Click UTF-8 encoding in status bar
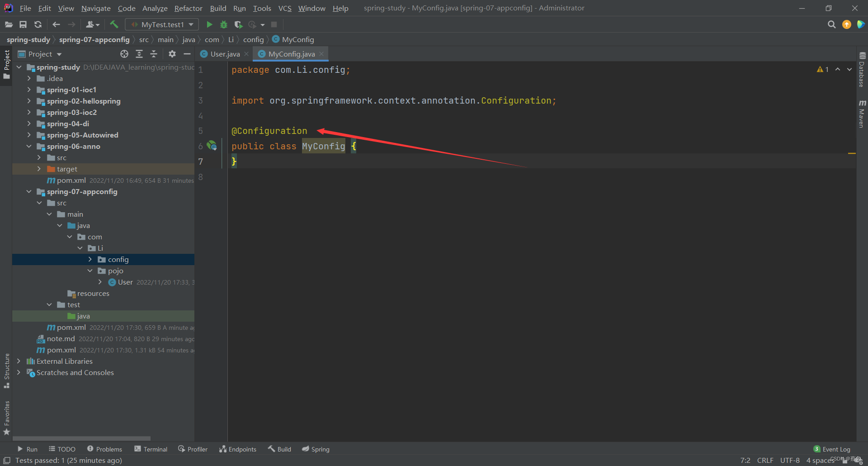Image resolution: width=868 pixels, height=466 pixels. click(x=790, y=460)
